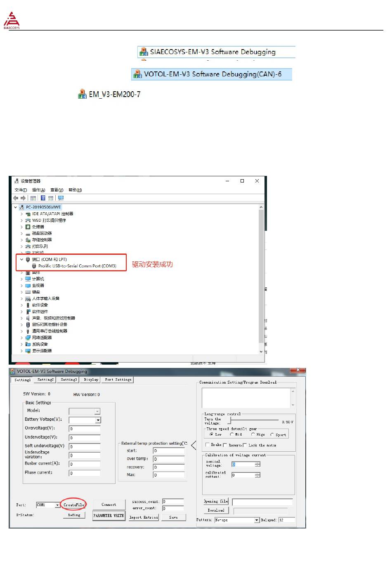Open the Model dropdown in Basic Settings
Viewport: 392px width, 569px height.
97,411
